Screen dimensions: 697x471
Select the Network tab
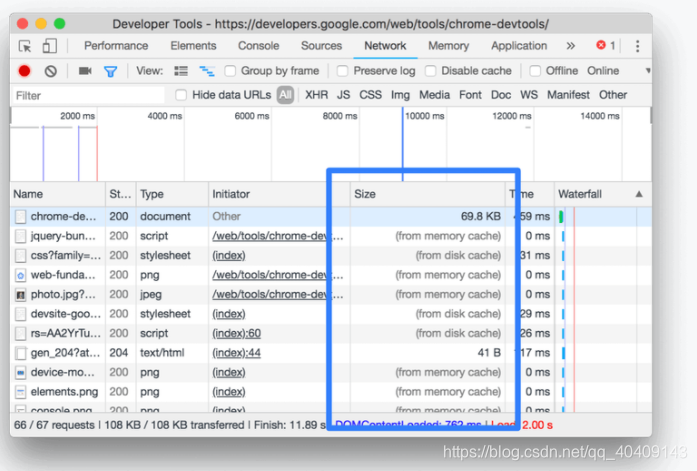click(385, 46)
